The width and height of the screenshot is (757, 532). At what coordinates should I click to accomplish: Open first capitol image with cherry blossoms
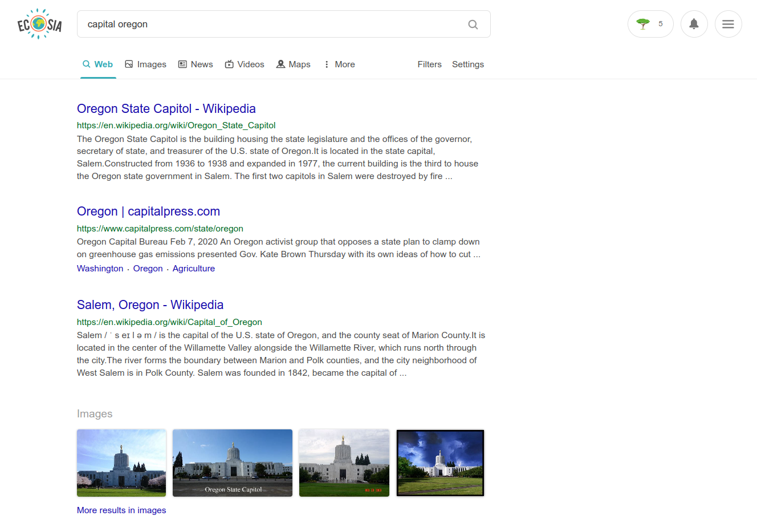pos(121,463)
